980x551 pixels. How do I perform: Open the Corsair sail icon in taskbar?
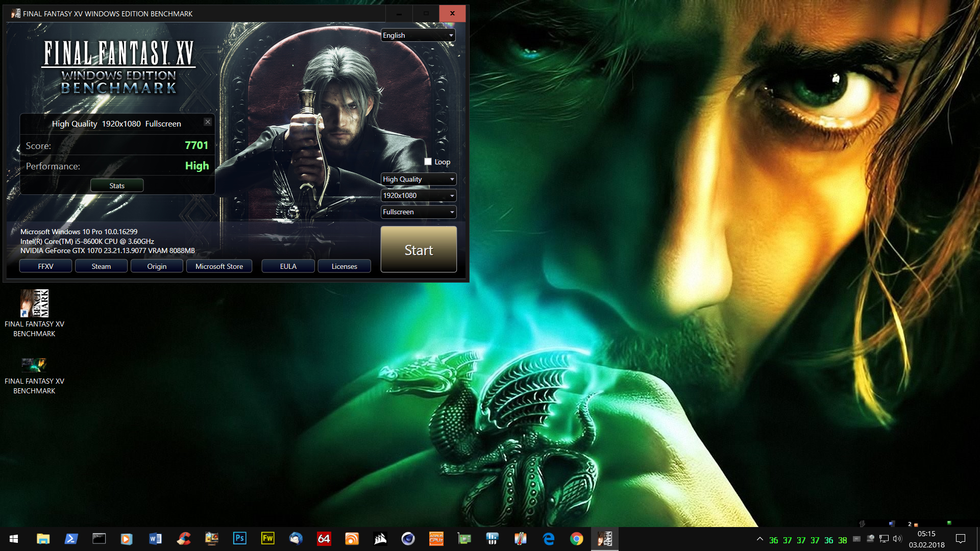click(x=380, y=539)
